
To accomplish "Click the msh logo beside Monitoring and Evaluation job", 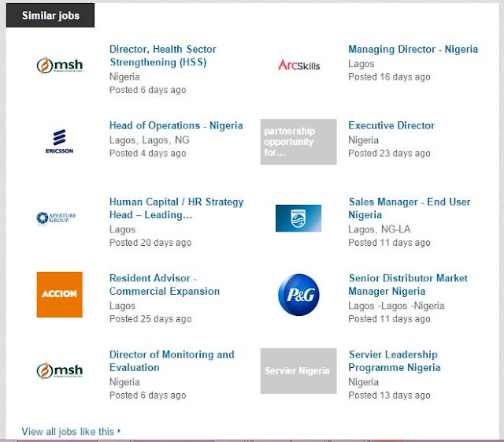I will [60, 370].
